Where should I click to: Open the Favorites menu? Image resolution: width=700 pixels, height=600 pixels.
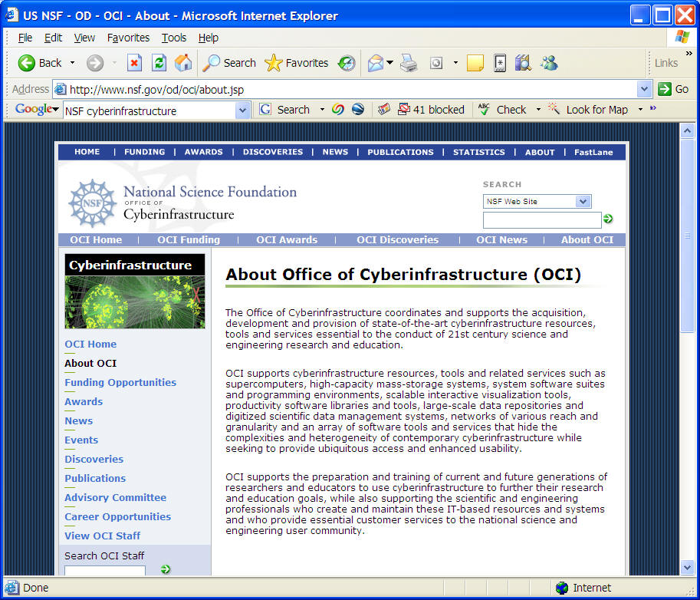tap(128, 38)
